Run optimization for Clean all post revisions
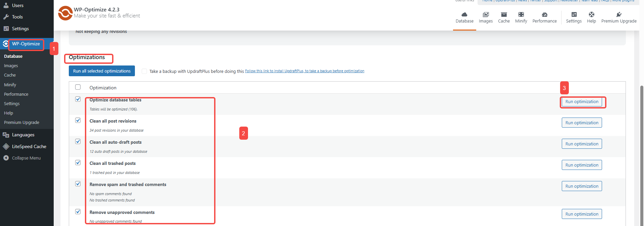This screenshot has height=226, width=644. [582, 123]
